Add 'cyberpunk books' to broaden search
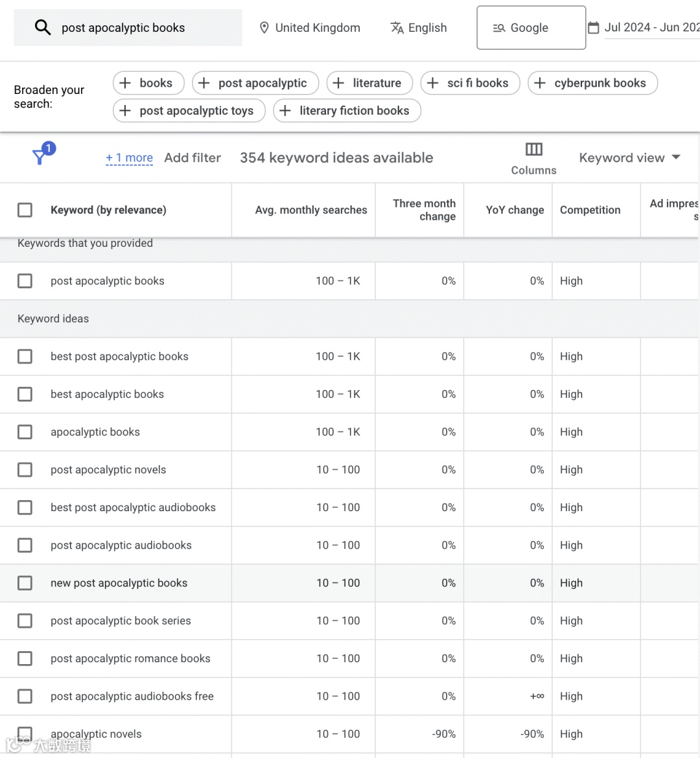 (x=592, y=83)
